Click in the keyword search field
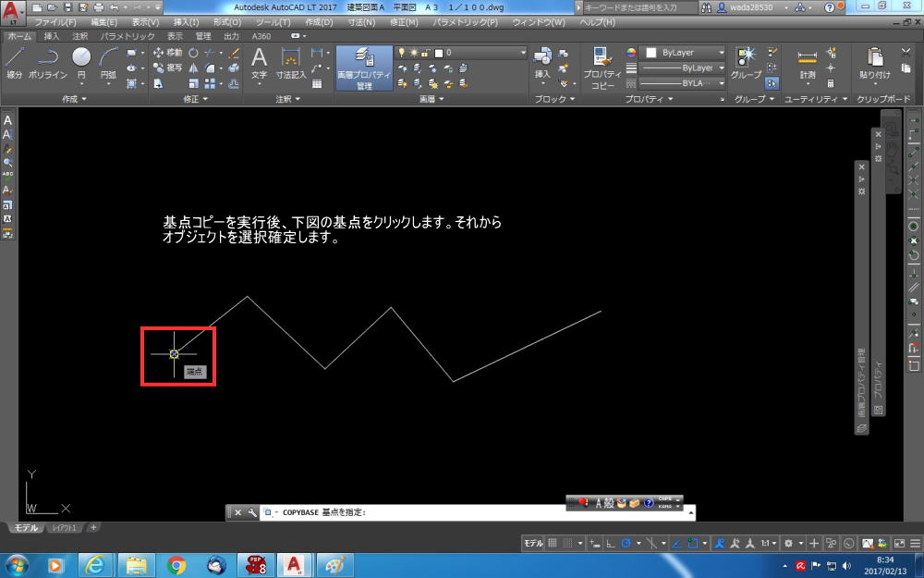924x578 pixels. (x=639, y=7)
